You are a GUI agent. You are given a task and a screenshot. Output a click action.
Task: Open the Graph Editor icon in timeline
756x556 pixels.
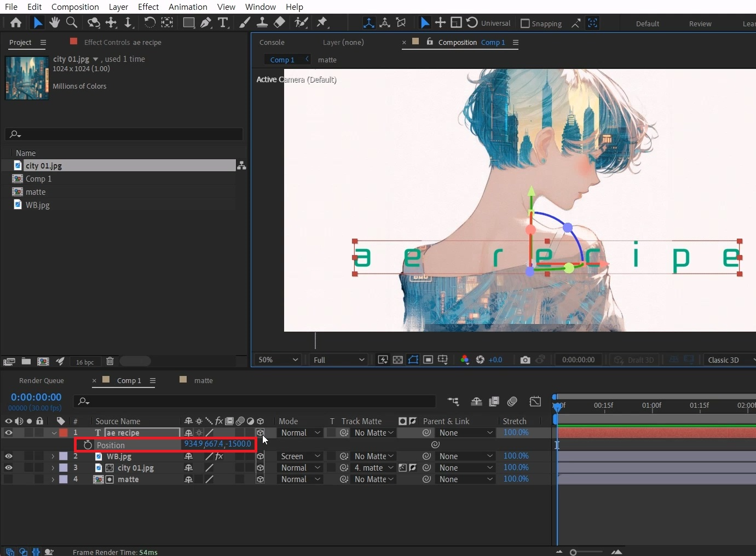(x=535, y=402)
